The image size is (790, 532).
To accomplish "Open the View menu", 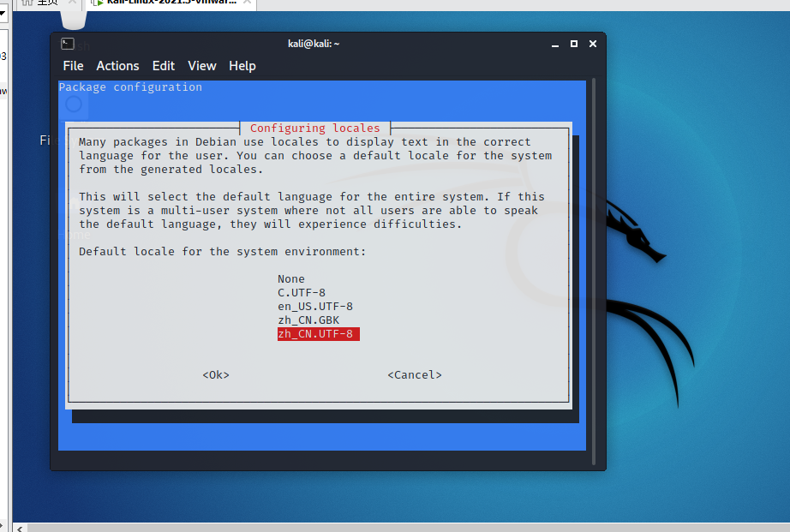I will (202, 66).
